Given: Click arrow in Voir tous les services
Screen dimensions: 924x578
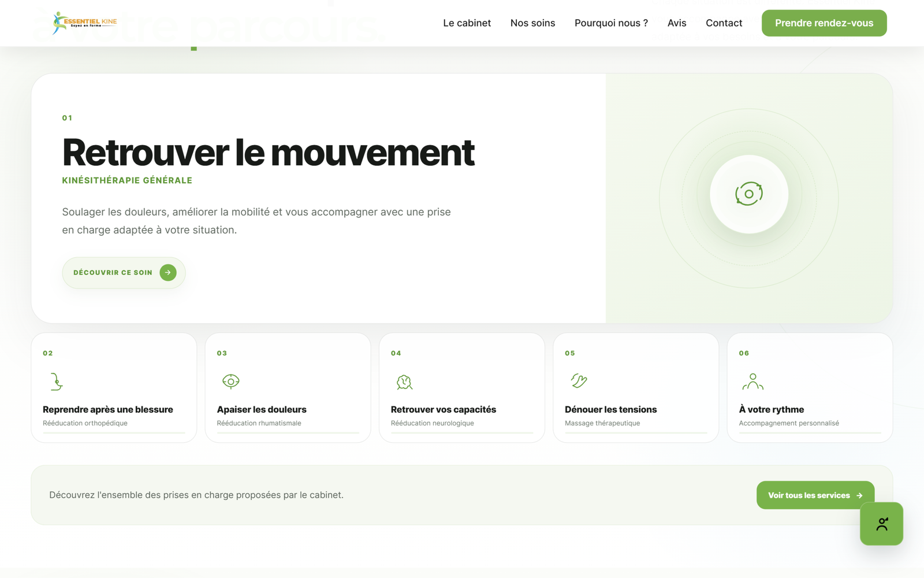Looking at the screenshot, I should [859, 495].
